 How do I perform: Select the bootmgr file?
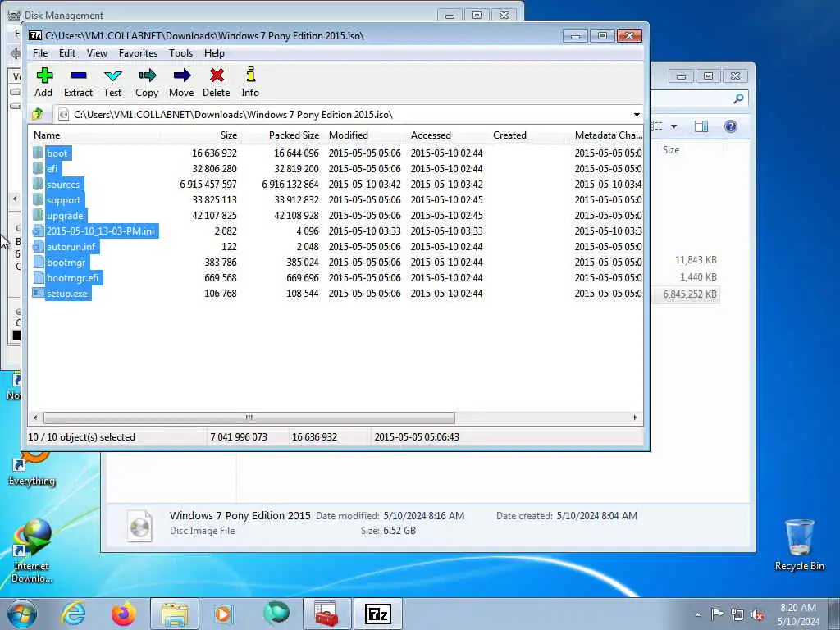(66, 262)
